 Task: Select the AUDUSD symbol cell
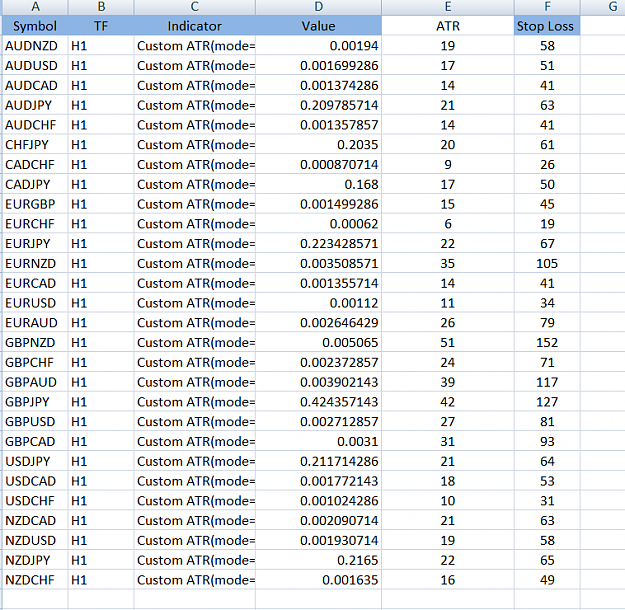pos(35,65)
